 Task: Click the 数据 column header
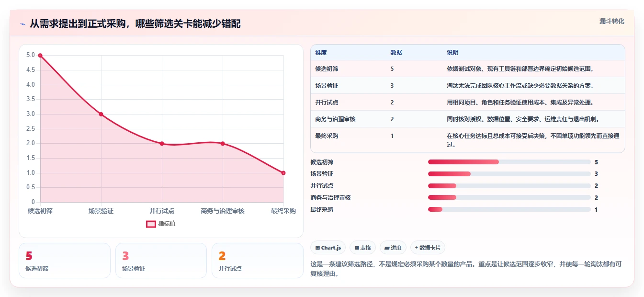coord(396,52)
